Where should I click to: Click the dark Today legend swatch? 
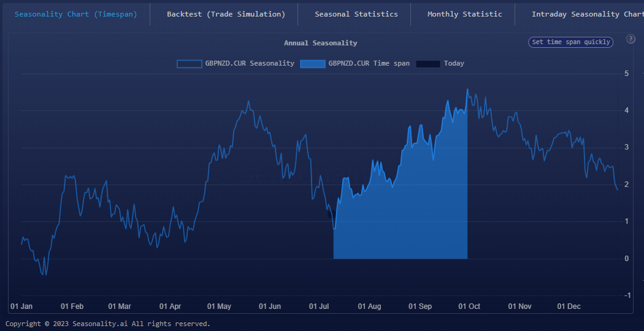(x=428, y=64)
